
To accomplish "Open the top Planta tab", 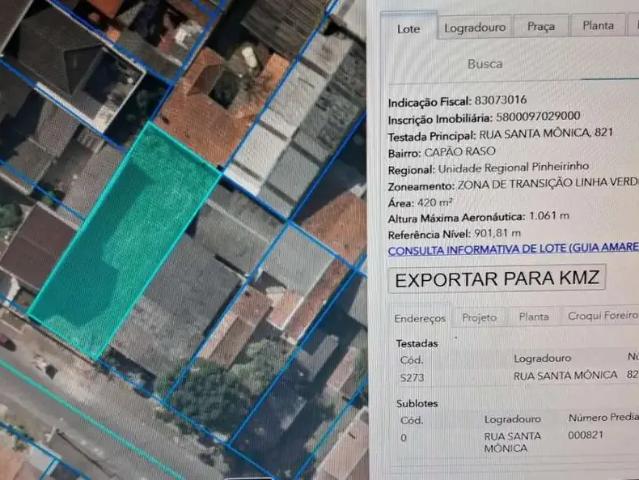I will [x=598, y=27].
